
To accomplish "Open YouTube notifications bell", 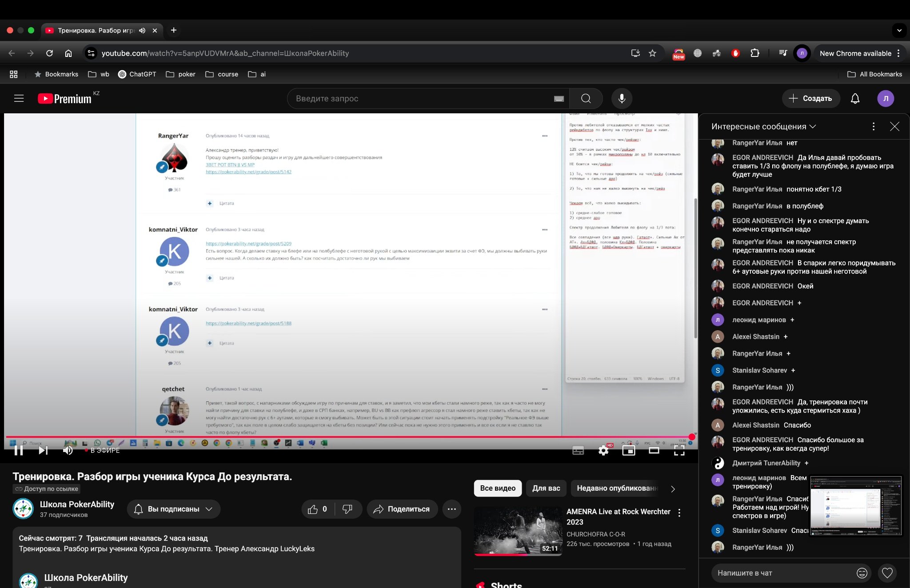I will click(x=855, y=98).
